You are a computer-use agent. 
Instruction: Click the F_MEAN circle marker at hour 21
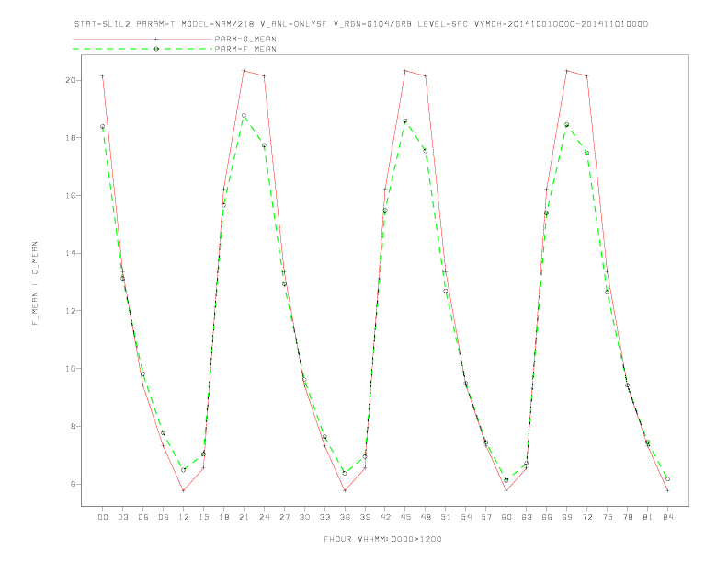pyautogui.click(x=244, y=115)
